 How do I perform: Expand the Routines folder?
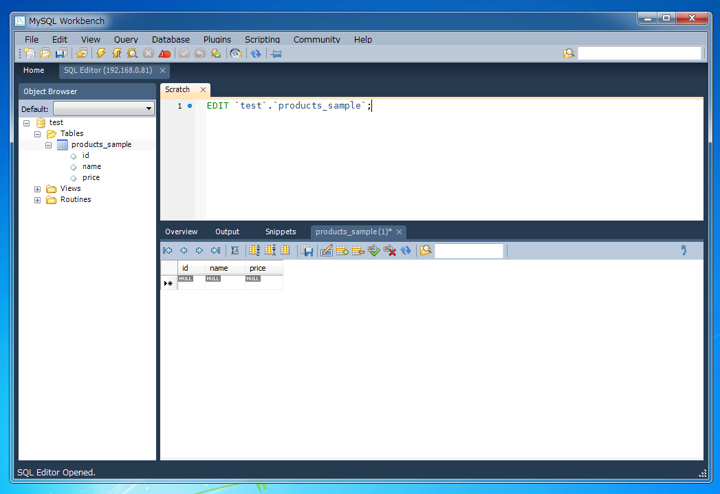[x=38, y=200]
